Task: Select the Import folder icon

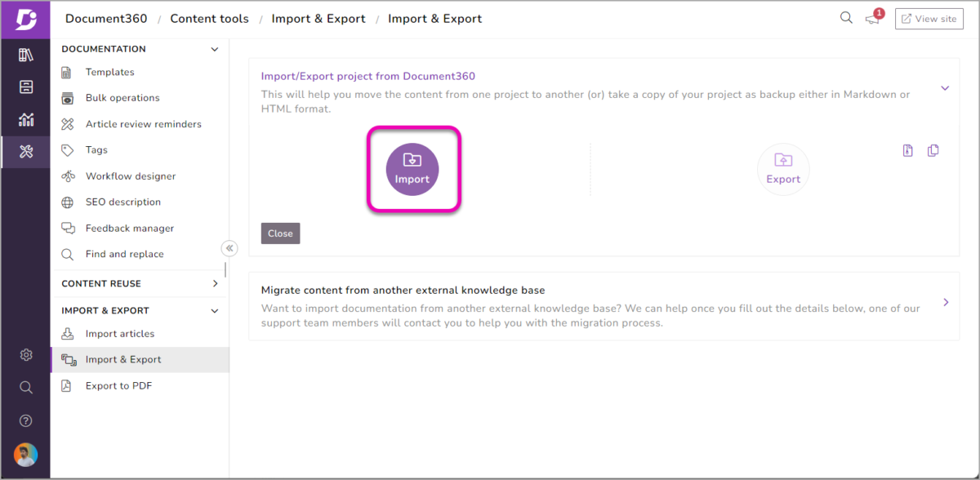Action: (412, 169)
